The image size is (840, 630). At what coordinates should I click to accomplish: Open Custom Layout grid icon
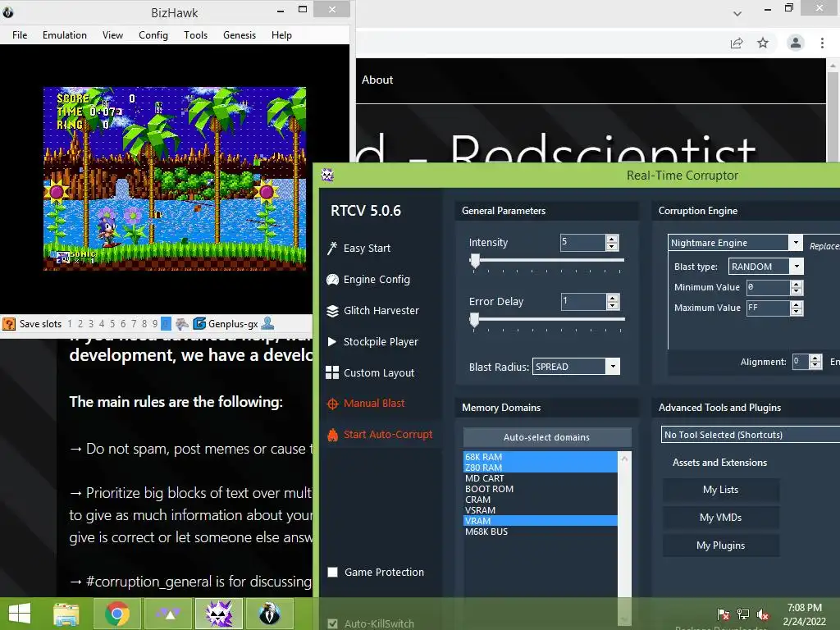coord(332,373)
